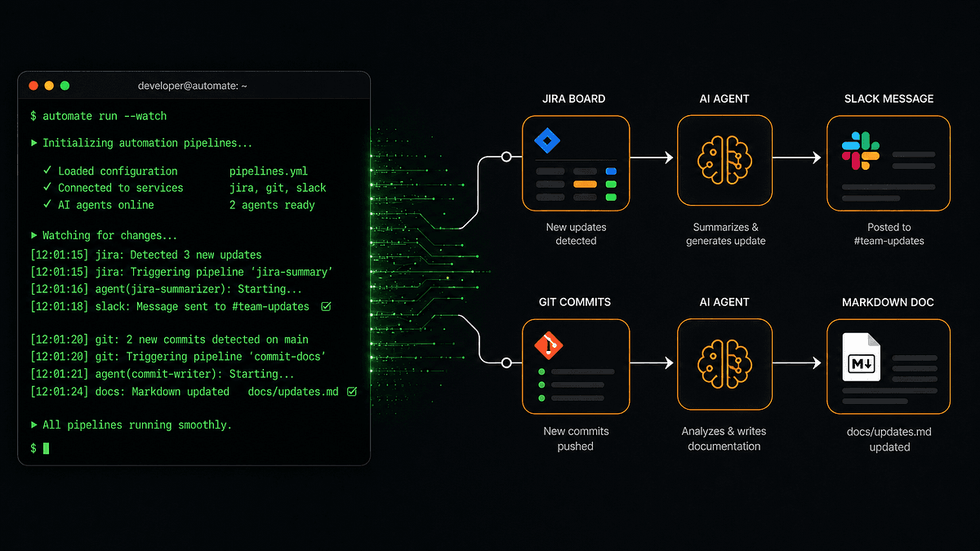Click the 'MARKDOWN DOC' heading
Screen dimensions: 980x551
tap(888, 302)
